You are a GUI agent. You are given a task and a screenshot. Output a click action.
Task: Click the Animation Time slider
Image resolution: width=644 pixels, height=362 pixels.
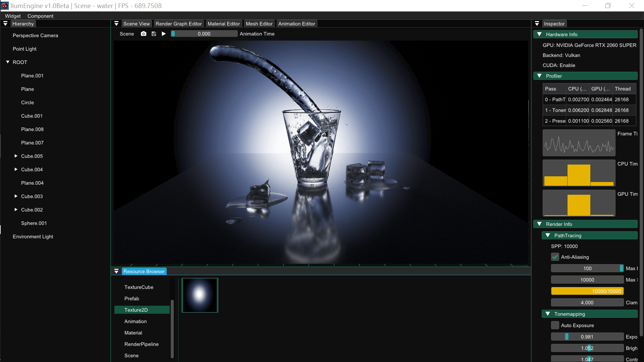coord(204,34)
